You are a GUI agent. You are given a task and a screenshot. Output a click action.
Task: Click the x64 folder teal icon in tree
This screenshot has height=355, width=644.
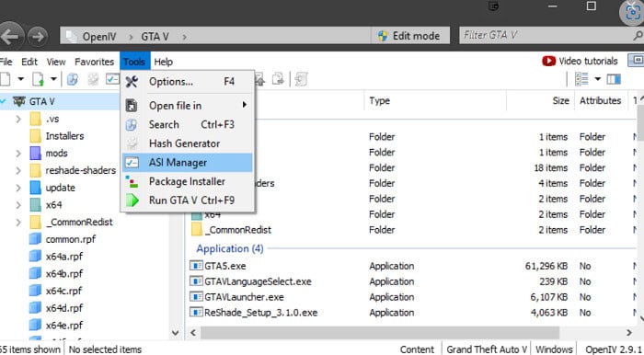coord(35,205)
